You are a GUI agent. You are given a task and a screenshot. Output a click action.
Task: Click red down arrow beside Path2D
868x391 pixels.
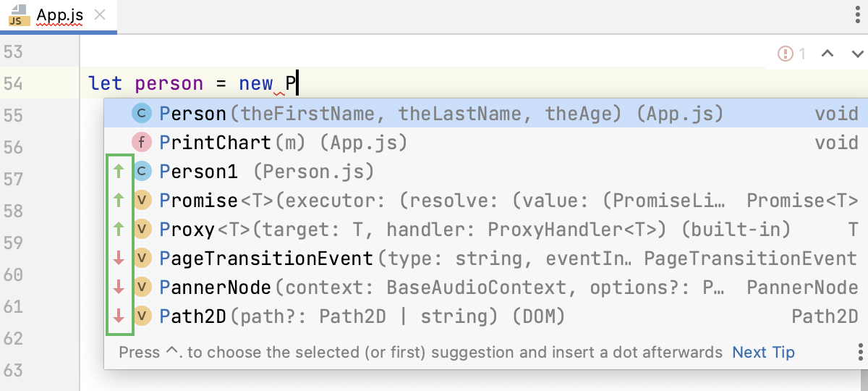[119, 316]
